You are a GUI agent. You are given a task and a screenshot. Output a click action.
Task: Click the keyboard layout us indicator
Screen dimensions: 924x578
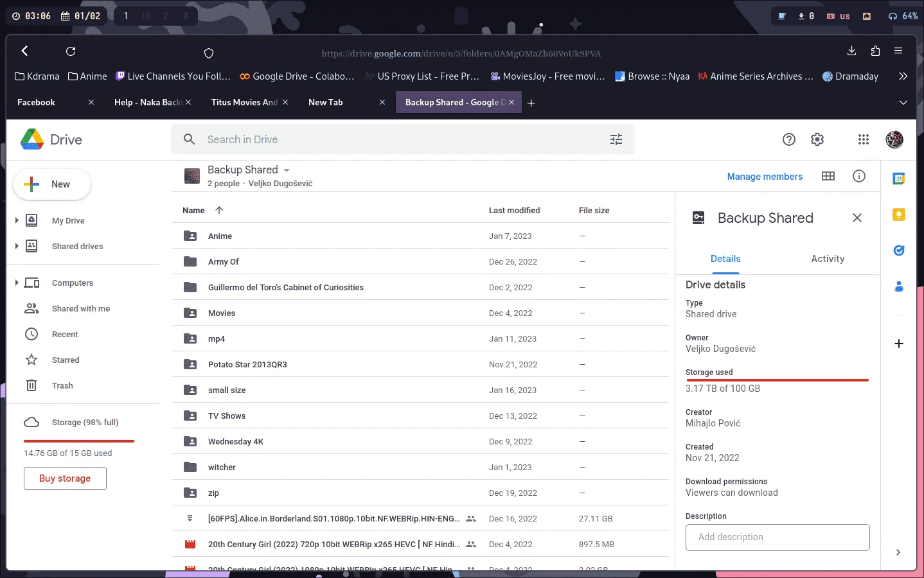839,16
